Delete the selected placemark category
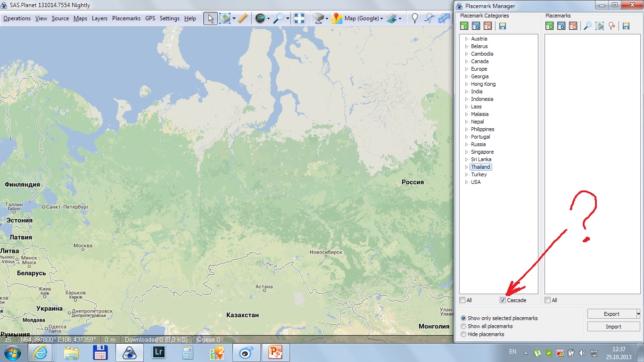 click(488, 26)
